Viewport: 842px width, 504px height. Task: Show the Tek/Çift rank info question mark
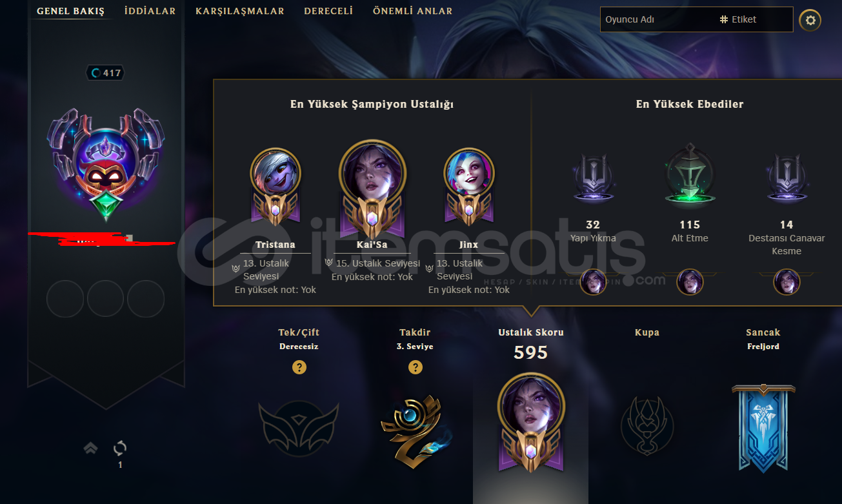tap(299, 367)
